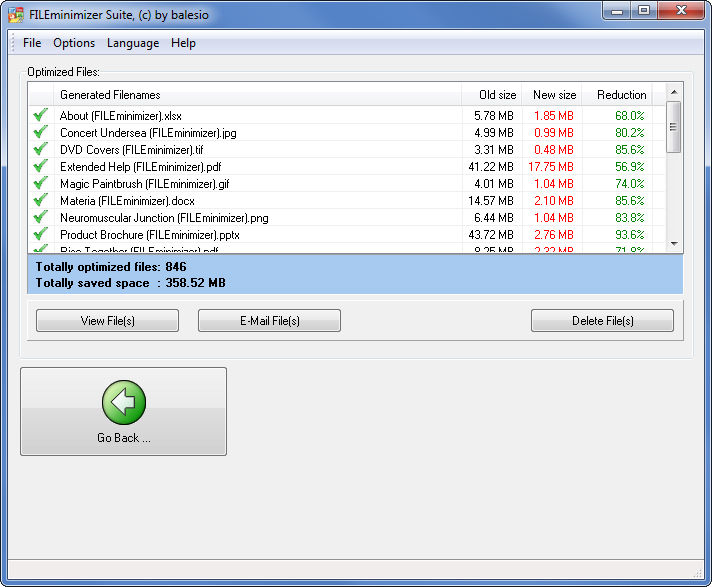
Task: Click the Delete File(s) button
Action: coord(603,321)
